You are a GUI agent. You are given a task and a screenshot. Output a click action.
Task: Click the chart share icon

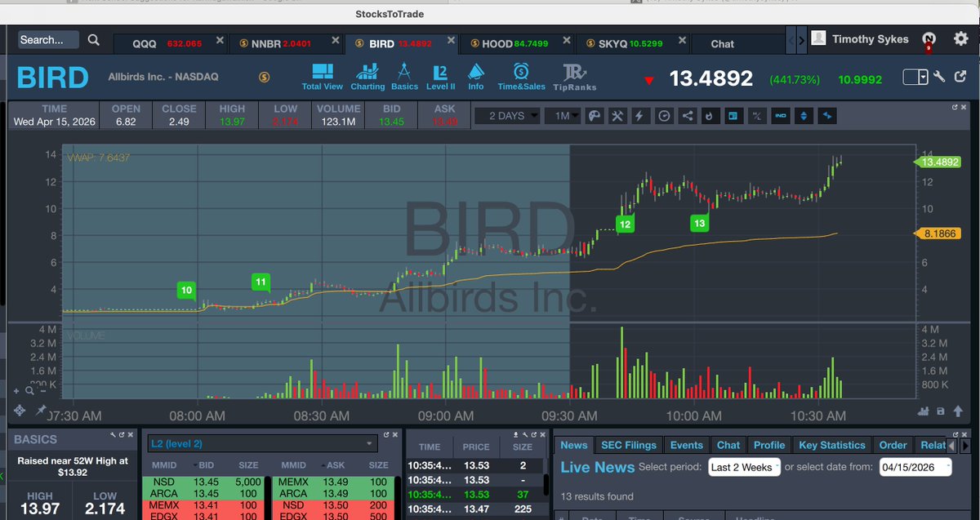[x=688, y=116]
